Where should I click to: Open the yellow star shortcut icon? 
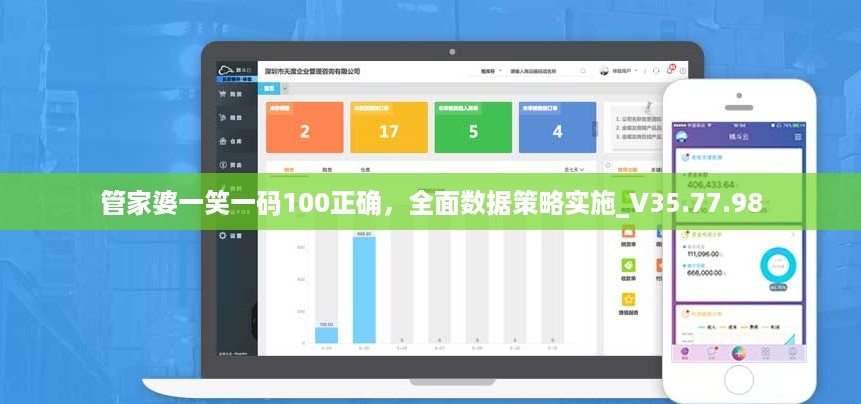(x=628, y=300)
